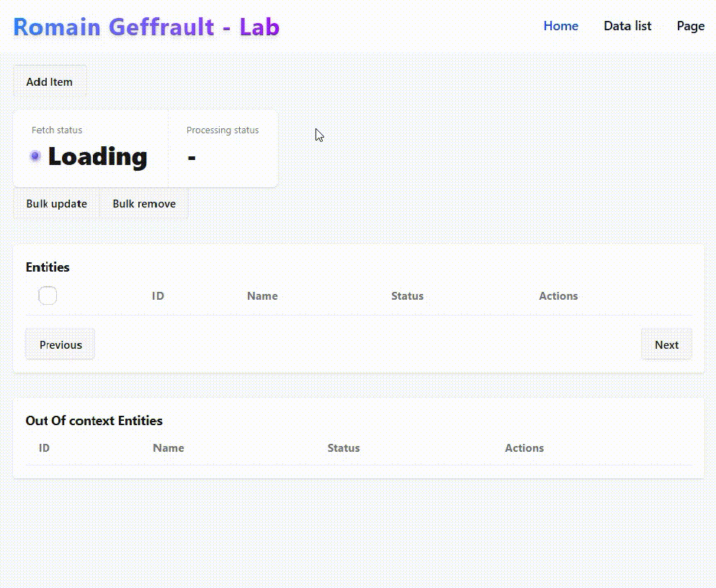The image size is (716, 588).
Task: Click the Actions column header in Entities
Action: (558, 296)
